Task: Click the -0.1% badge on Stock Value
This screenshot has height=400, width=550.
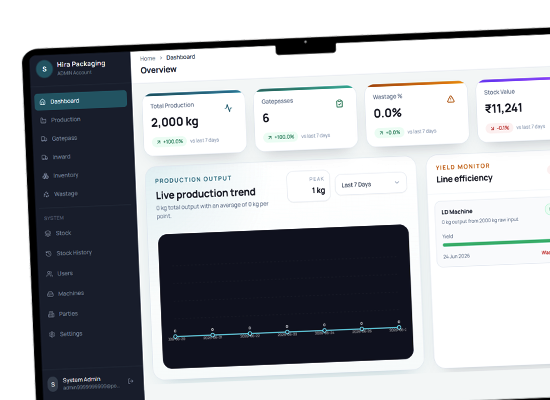Action: pyautogui.click(x=499, y=128)
